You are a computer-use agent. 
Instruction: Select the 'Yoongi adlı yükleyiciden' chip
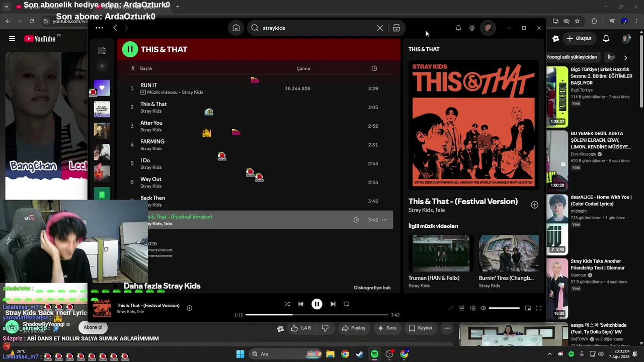pyautogui.click(x=572, y=57)
